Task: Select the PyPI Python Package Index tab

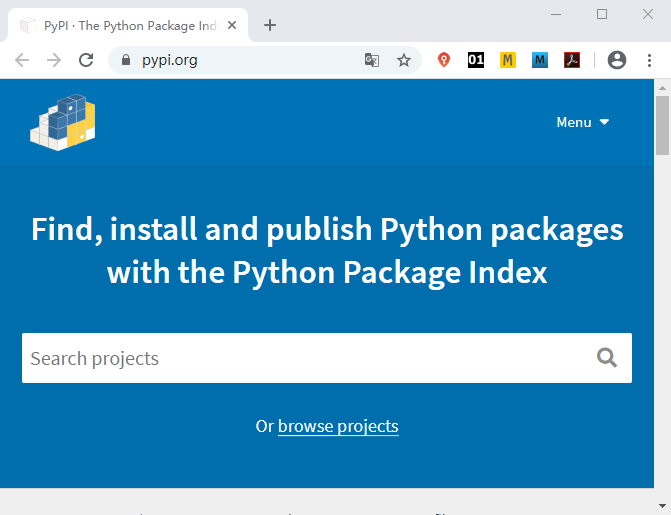Action: coord(128,26)
